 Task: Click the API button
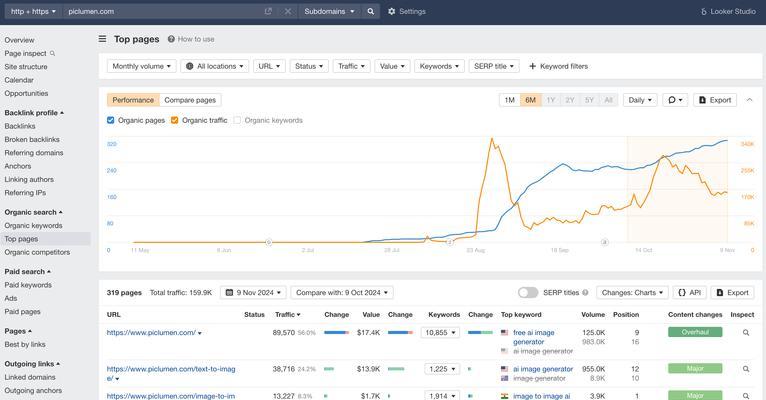689,293
